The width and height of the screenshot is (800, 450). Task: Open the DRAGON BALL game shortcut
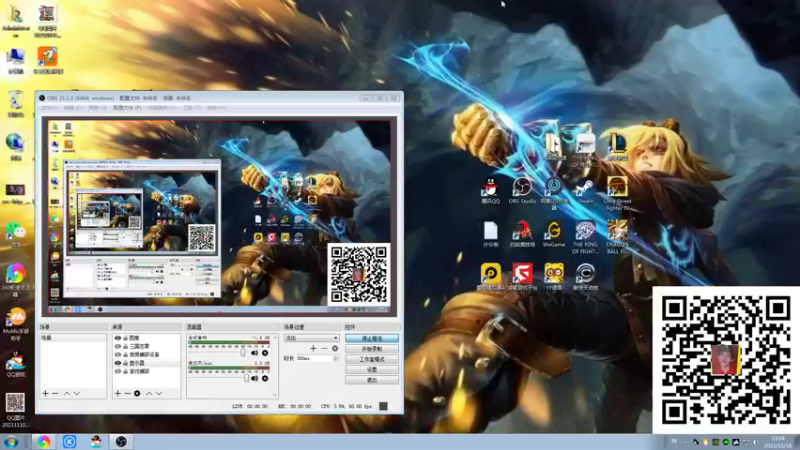pos(617,237)
